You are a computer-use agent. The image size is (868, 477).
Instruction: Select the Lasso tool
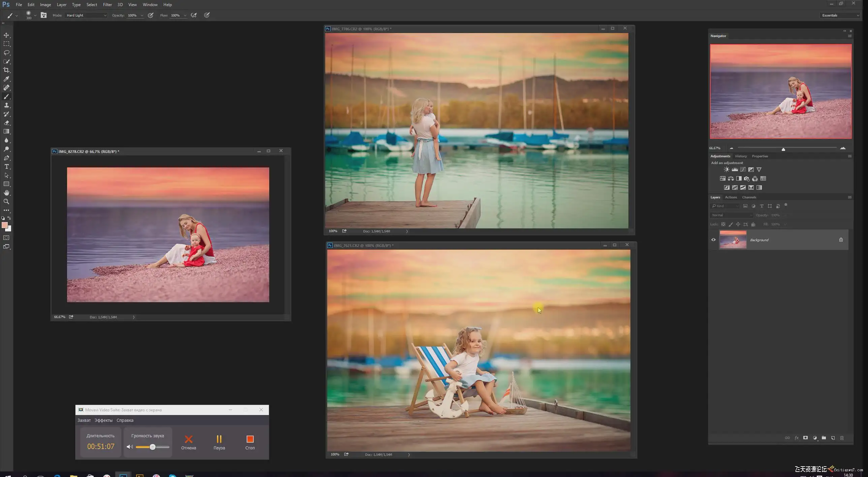(x=6, y=53)
